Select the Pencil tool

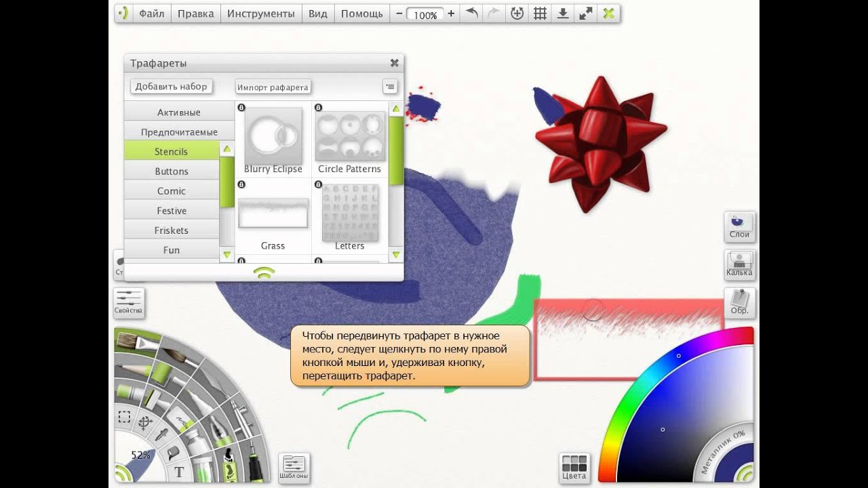point(134,369)
